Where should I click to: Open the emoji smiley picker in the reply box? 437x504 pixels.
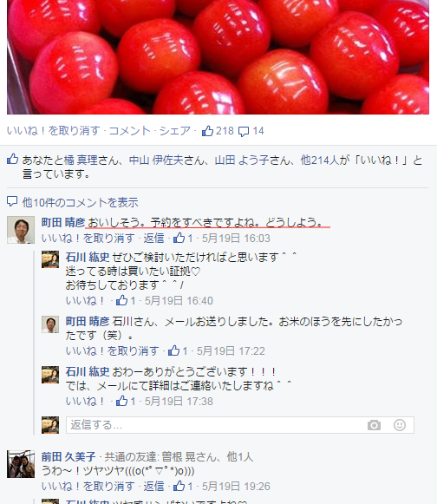(400, 425)
